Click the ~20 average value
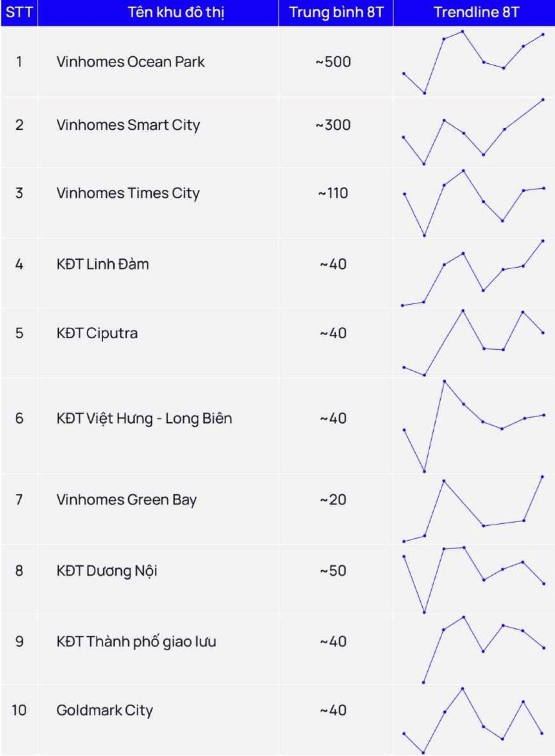 [333, 499]
